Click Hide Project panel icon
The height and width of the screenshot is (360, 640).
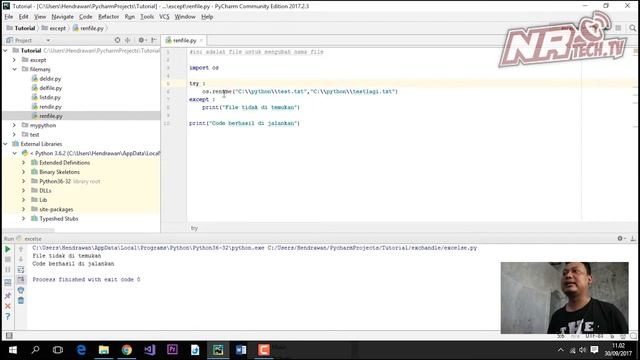pyautogui.click(x=154, y=40)
